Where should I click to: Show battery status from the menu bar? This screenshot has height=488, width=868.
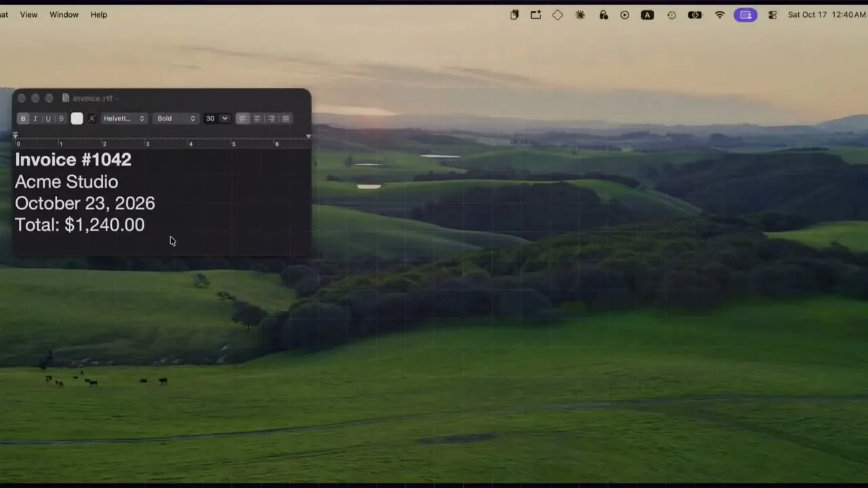695,15
